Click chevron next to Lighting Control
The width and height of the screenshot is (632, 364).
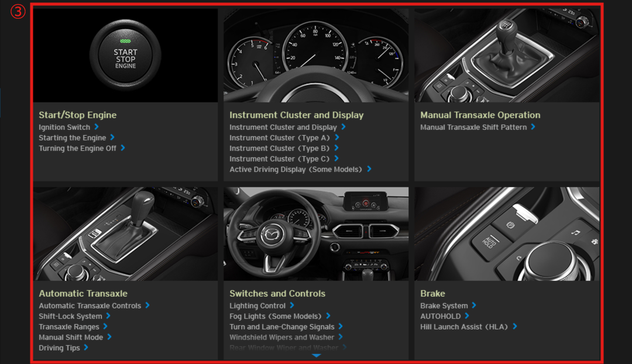(x=292, y=305)
